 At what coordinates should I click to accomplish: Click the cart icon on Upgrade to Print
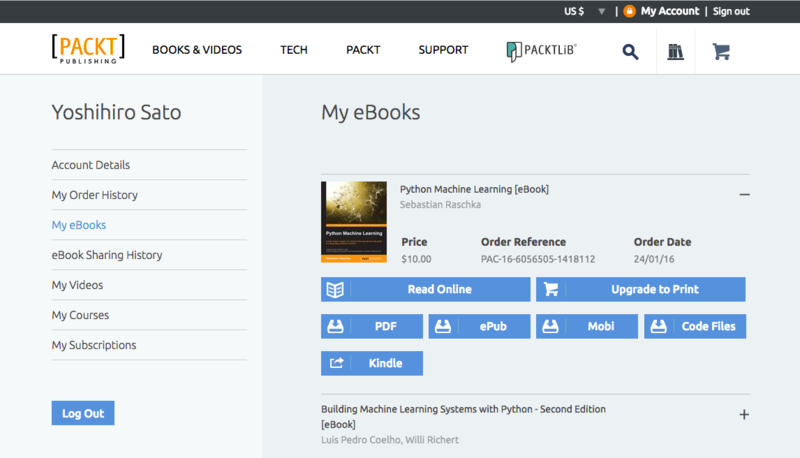pos(551,290)
